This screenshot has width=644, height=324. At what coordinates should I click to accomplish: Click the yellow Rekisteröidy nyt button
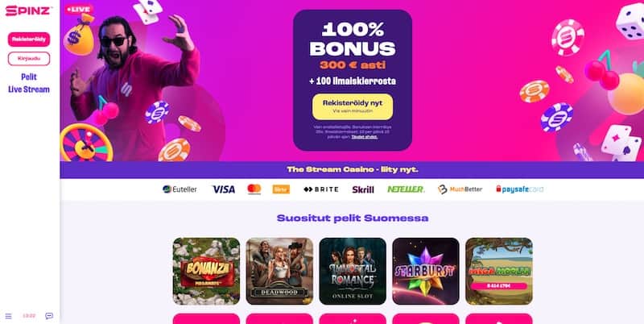tap(353, 106)
